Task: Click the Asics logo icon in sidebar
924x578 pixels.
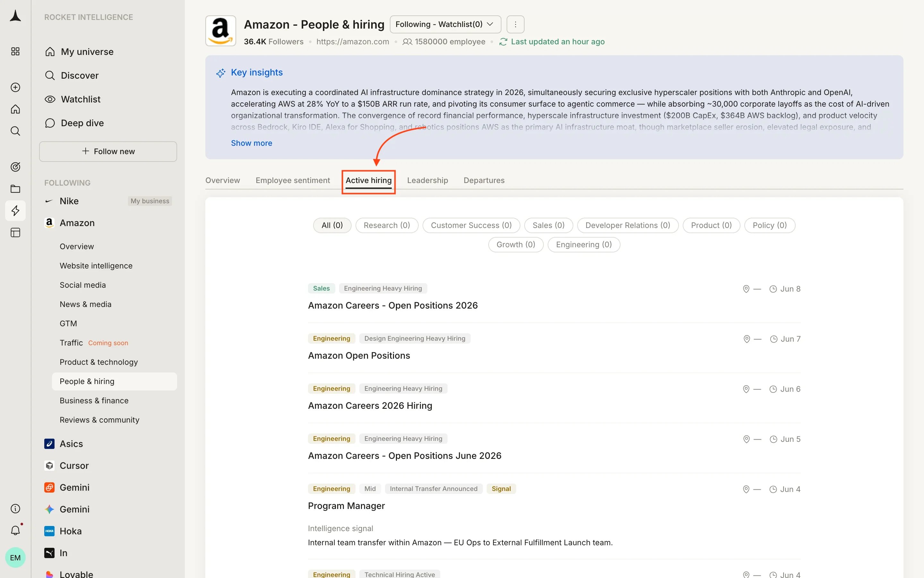Action: (49, 444)
